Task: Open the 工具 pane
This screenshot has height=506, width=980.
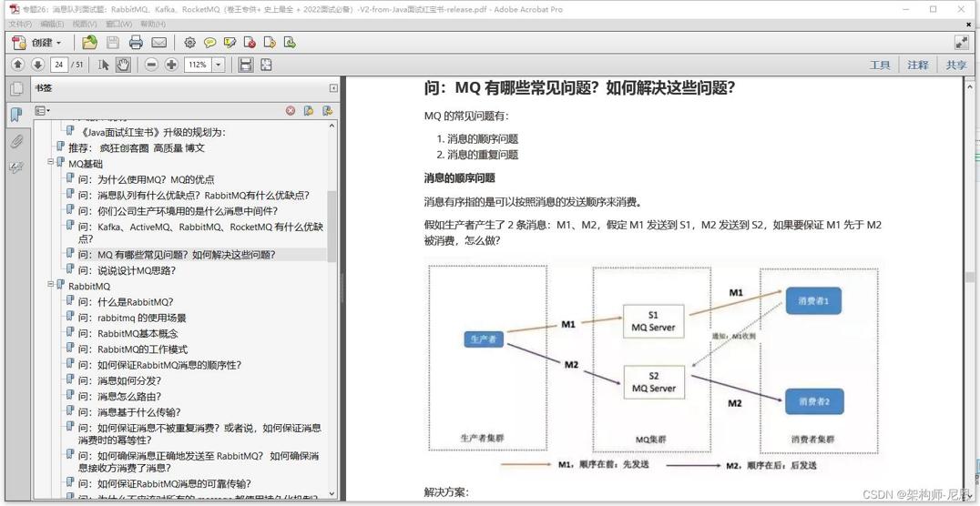Action: [x=880, y=65]
